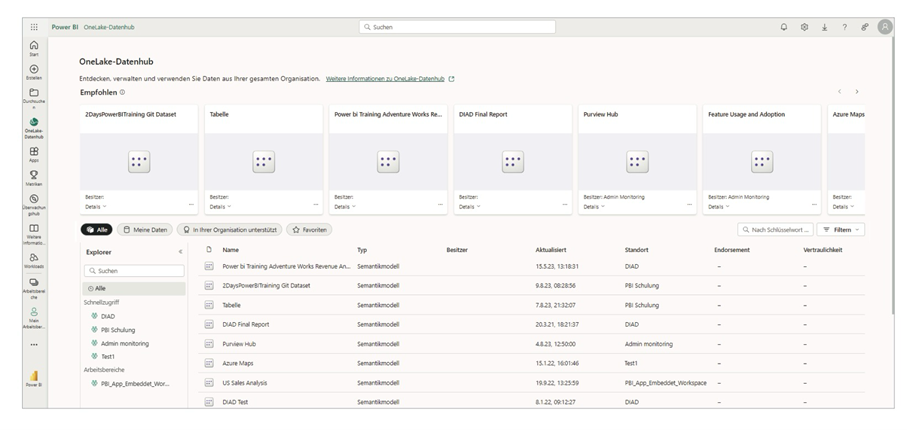This screenshot has width=907, height=430.
Task: Open the DIAD Final Report list row
Action: tap(532, 324)
